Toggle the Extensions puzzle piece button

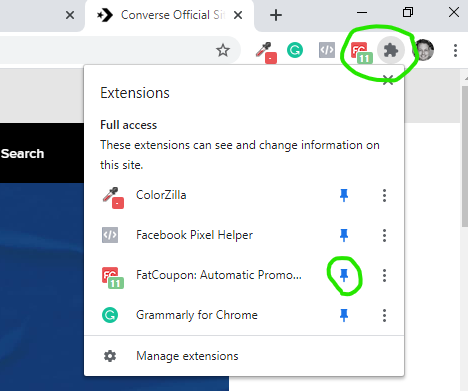pyautogui.click(x=391, y=50)
